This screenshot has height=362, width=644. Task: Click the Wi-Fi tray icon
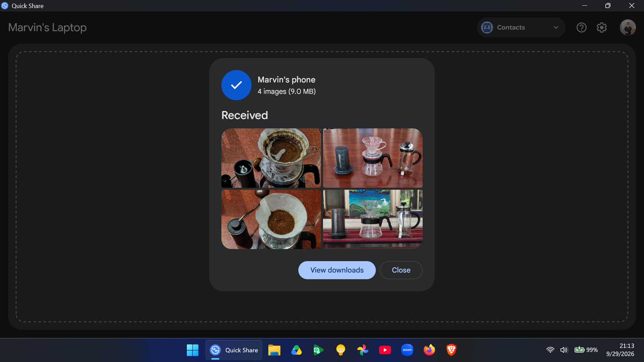550,350
